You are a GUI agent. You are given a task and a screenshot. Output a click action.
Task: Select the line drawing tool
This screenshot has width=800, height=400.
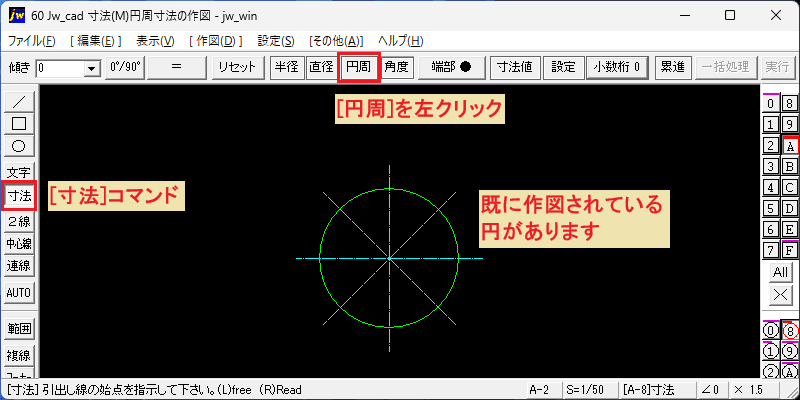(x=19, y=102)
